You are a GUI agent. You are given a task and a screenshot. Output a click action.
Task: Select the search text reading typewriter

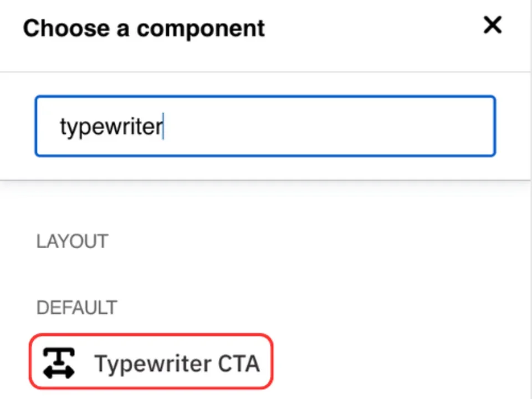click(x=111, y=126)
